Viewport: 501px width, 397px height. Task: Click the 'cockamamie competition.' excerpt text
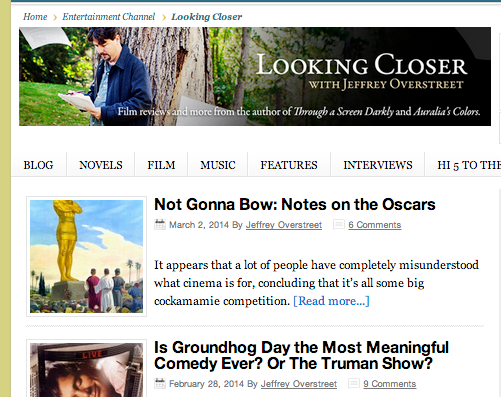[x=222, y=301]
